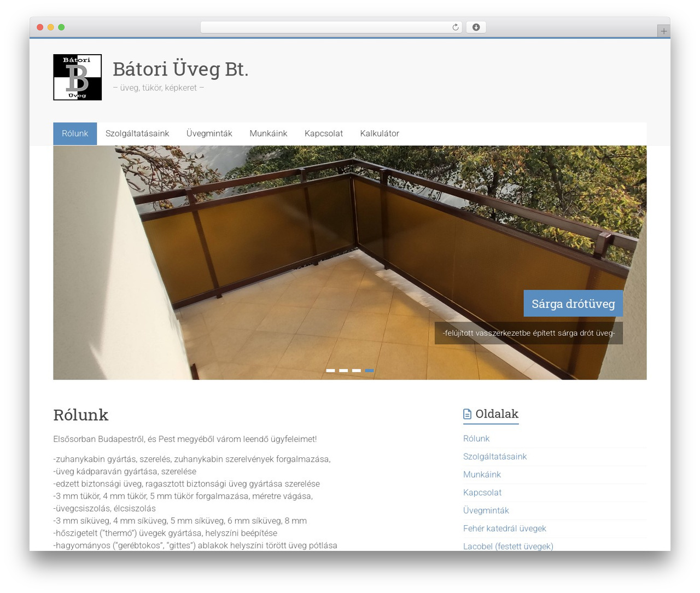The width and height of the screenshot is (700, 593).
Task: Open the Sárga drótüveg slide title
Action: click(573, 304)
